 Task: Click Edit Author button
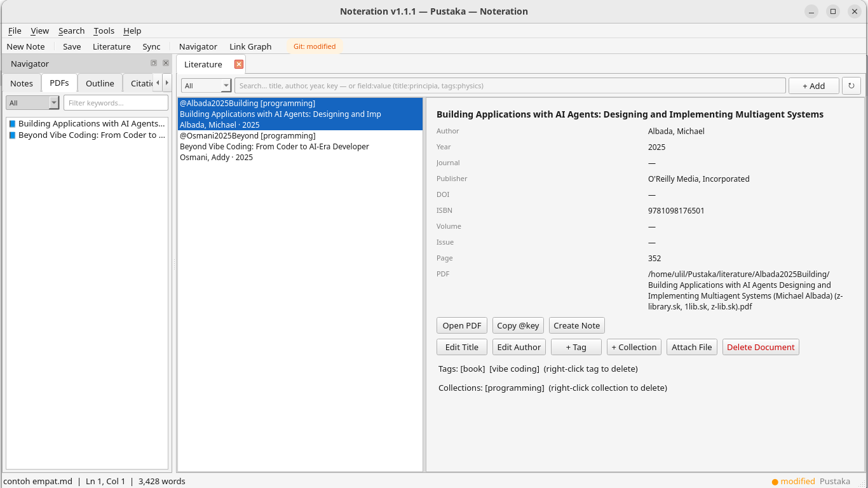click(x=519, y=347)
